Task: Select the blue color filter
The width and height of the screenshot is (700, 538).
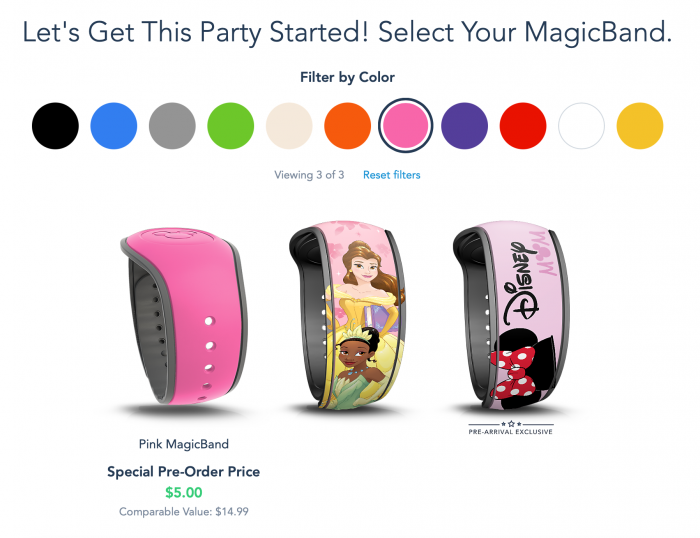Action: pyautogui.click(x=114, y=126)
